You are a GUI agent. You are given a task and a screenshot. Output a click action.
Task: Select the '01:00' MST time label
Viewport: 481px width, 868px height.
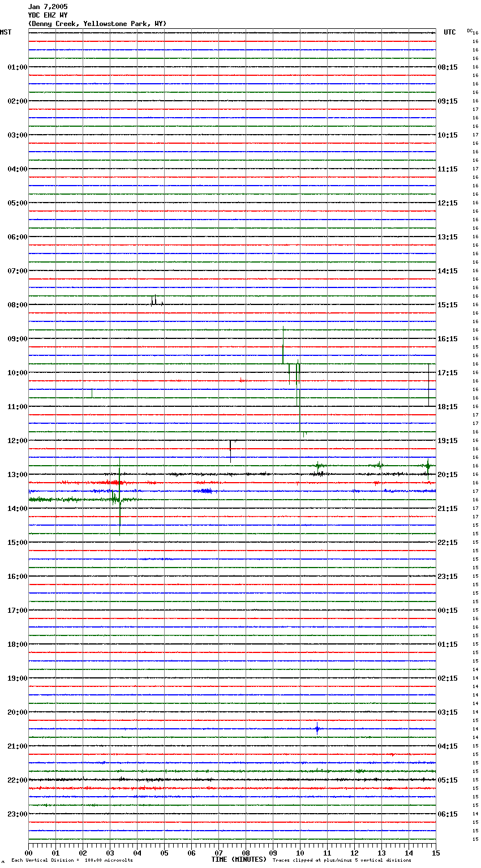point(18,67)
